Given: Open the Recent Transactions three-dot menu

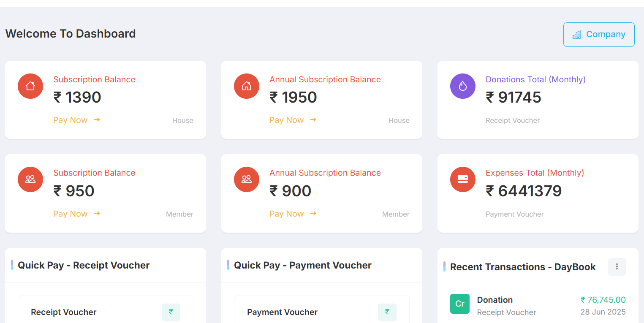Looking at the screenshot, I should [617, 267].
